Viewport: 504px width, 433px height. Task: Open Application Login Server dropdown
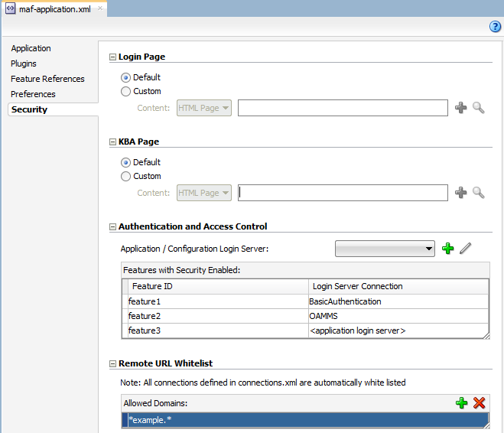tap(385, 249)
